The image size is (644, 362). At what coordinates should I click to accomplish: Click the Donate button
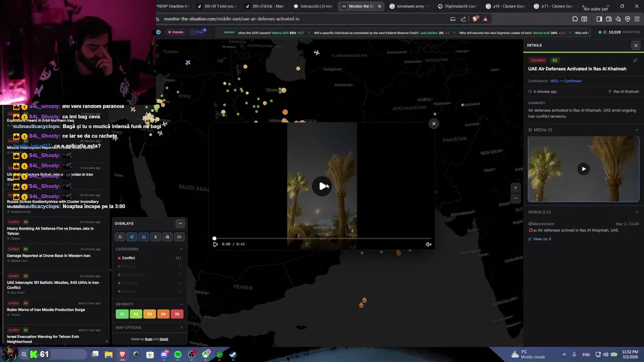(176, 32)
